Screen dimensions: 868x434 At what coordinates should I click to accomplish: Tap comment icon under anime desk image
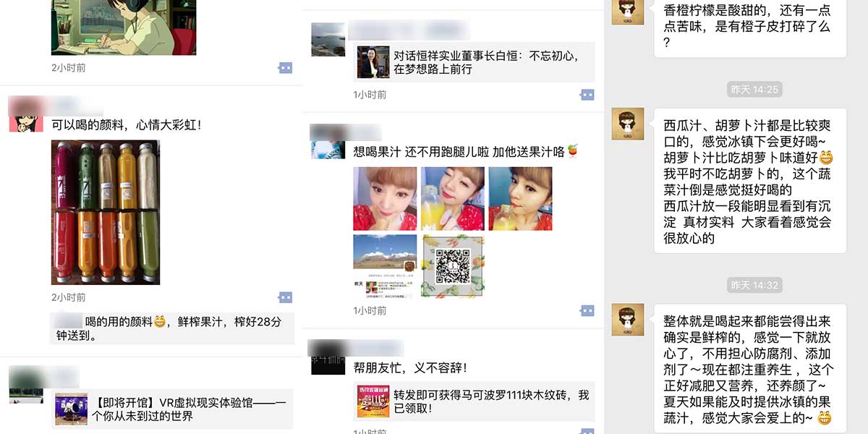285,67
